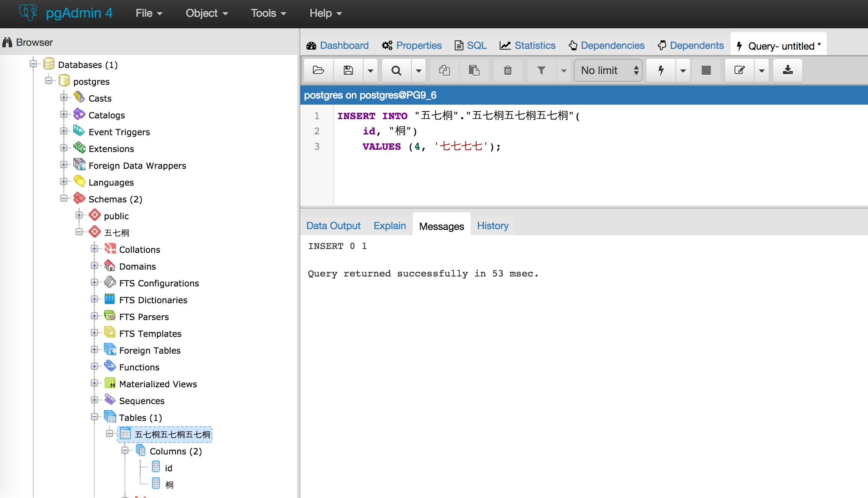
Task: Select the Functions tree item
Action: (139, 367)
